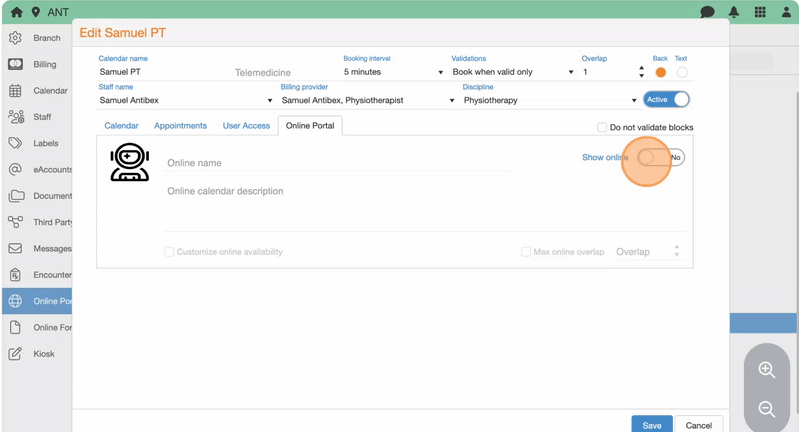
Task: Check the Do not validate blocks checkbox
Action: pyautogui.click(x=602, y=127)
